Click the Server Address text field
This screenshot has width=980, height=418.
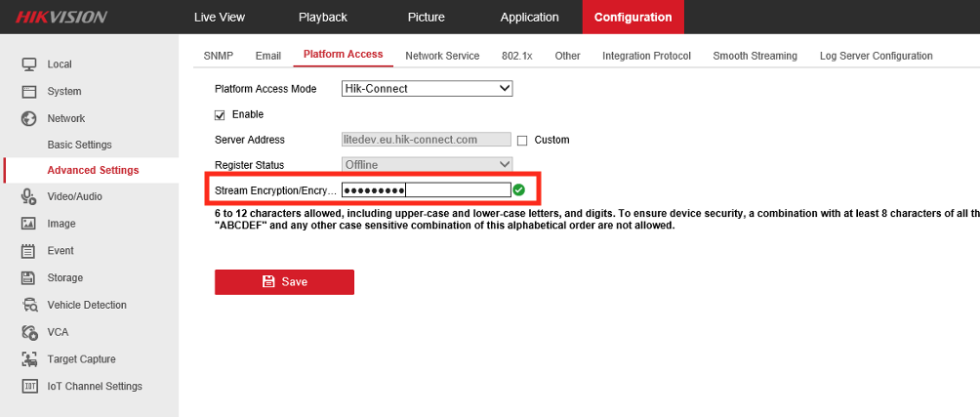(426, 140)
